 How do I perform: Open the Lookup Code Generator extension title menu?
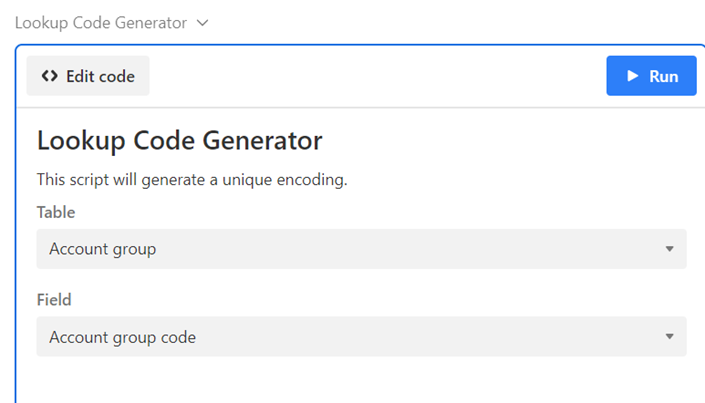point(101,23)
